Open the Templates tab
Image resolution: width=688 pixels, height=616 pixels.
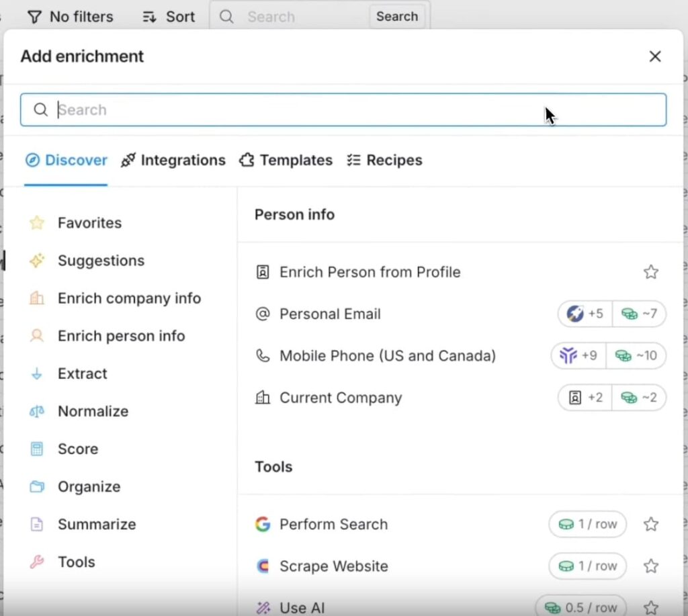coord(286,161)
